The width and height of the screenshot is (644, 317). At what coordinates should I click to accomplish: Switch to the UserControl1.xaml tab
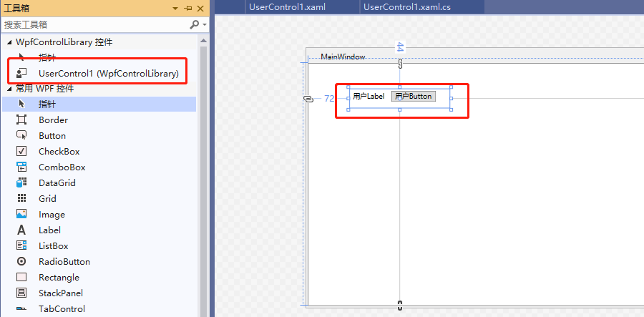287,7
